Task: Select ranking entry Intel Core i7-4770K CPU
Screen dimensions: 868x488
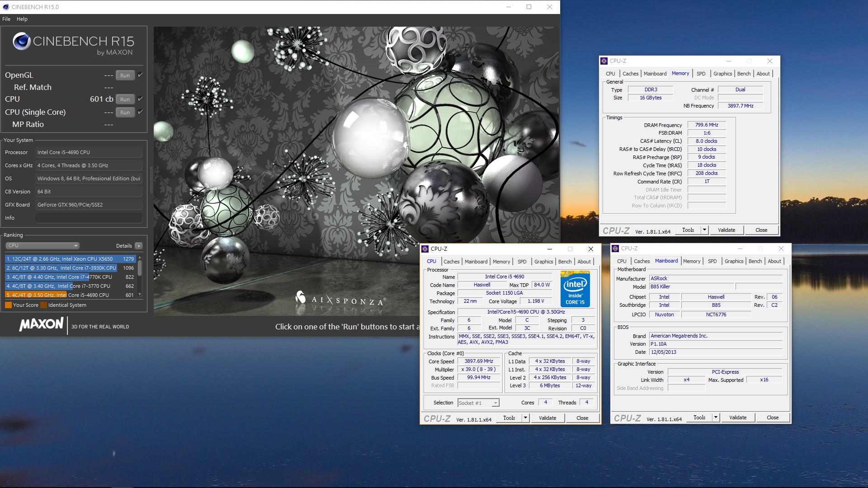Action: point(71,277)
